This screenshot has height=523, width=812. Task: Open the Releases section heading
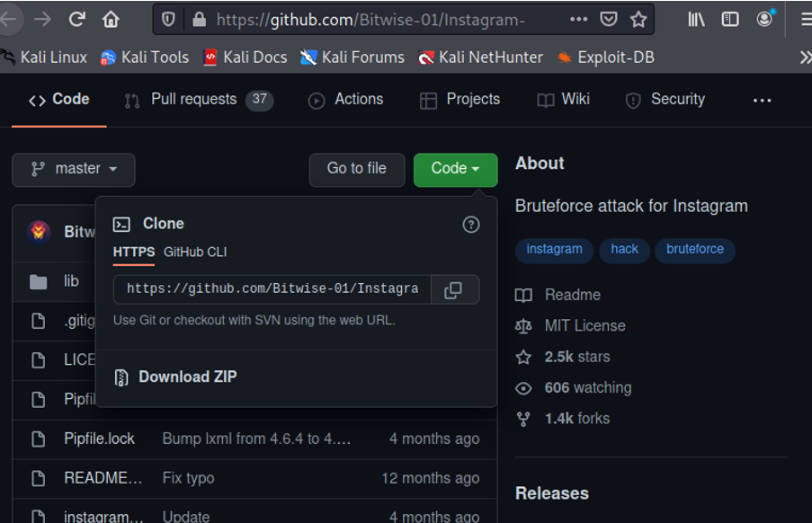point(551,493)
